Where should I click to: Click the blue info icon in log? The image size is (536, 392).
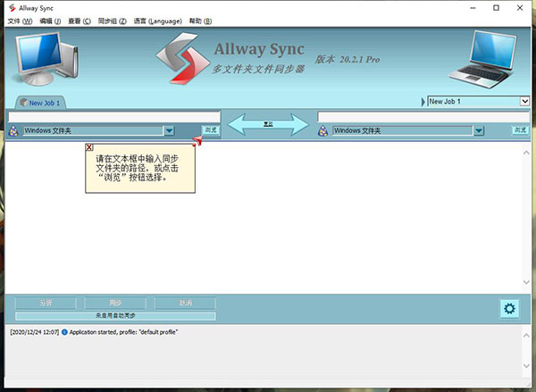pyautogui.click(x=64, y=332)
